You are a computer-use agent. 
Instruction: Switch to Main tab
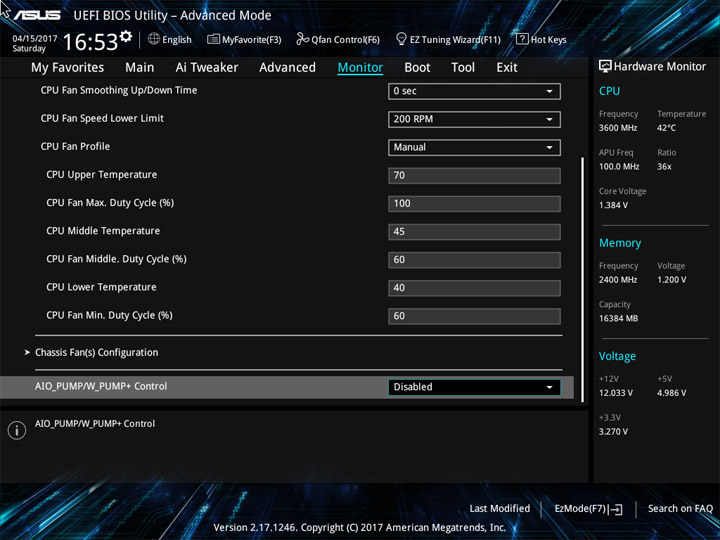[140, 68]
